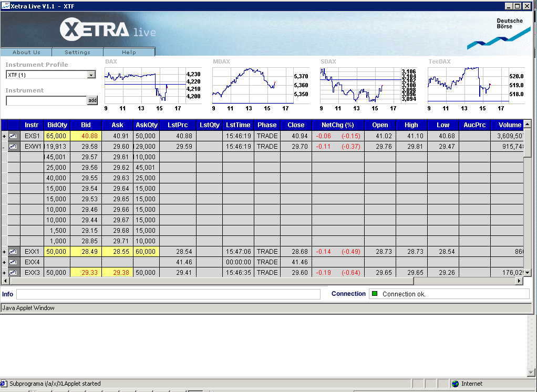Click the add instrument button
Image resolution: width=537 pixels, height=392 pixels.
click(92, 100)
